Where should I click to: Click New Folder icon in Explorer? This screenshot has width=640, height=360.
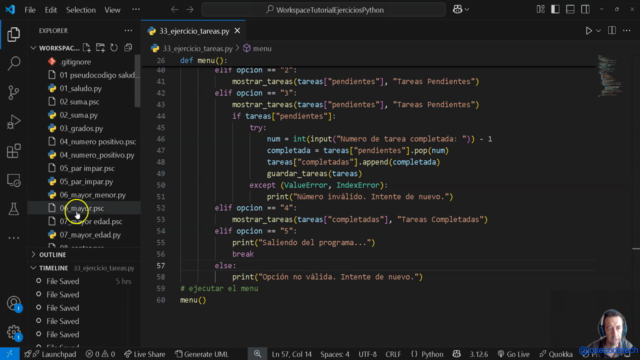(x=100, y=48)
